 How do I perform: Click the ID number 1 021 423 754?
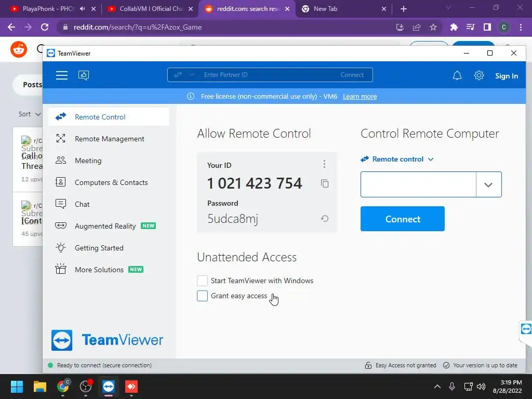(x=255, y=183)
